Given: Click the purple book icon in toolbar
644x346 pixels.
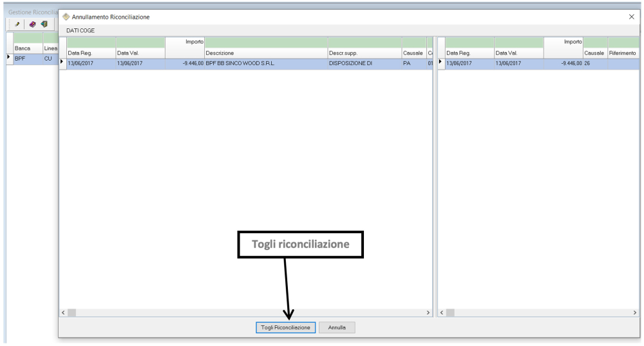Looking at the screenshot, I should pos(32,24).
